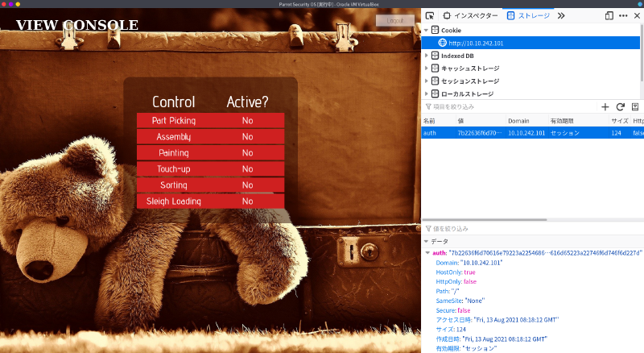Click the Path property line
Viewport: 644px width, 353px height.
pos(448,291)
